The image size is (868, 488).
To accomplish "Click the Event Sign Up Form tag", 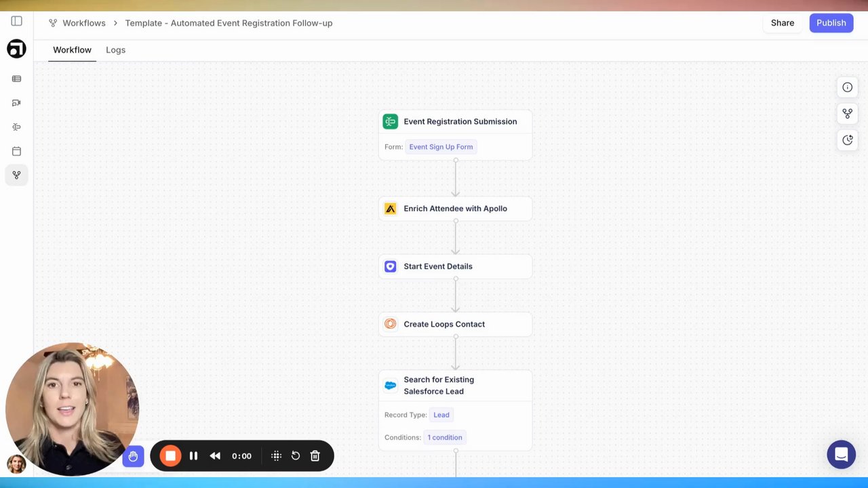I will (x=441, y=147).
